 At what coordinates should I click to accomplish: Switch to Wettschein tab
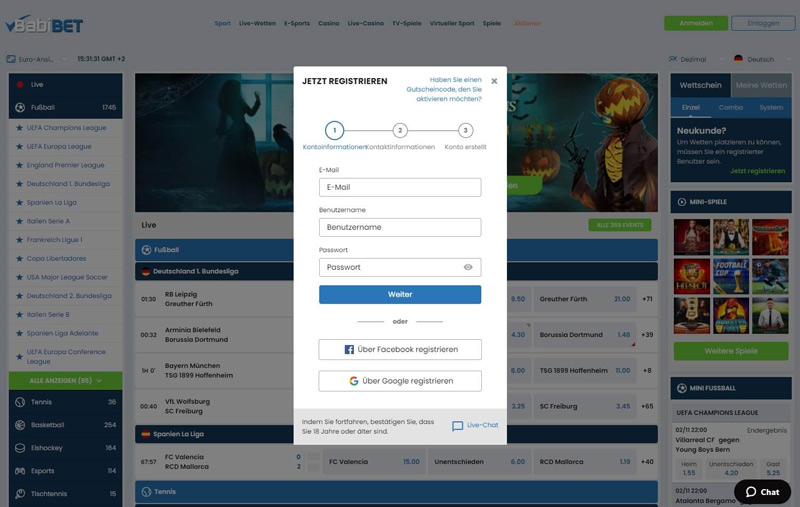(x=701, y=85)
